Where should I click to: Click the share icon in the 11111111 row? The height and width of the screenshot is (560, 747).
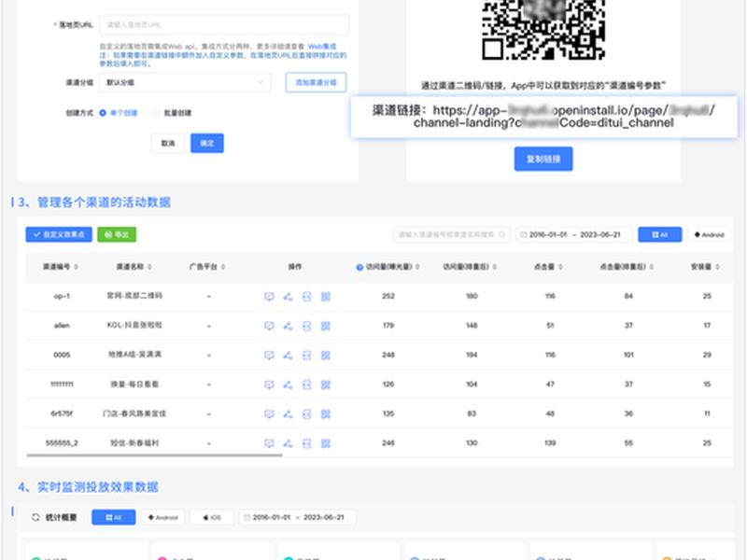(x=288, y=385)
